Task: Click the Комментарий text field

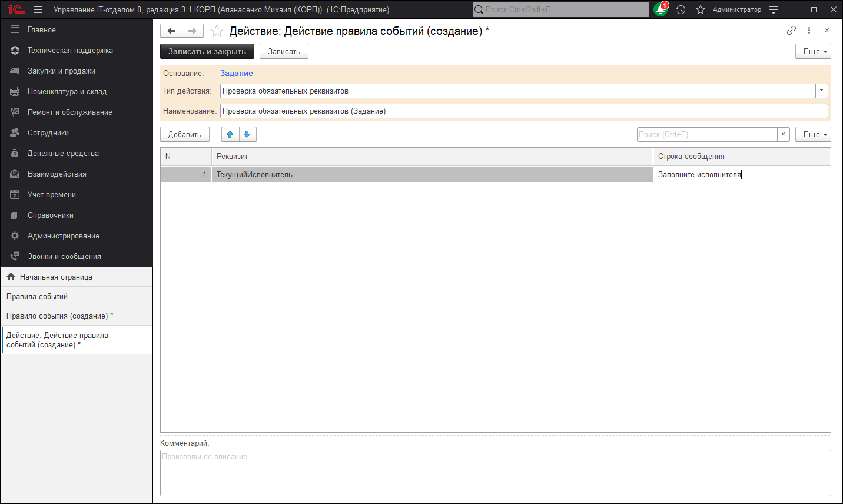Action: [495, 473]
